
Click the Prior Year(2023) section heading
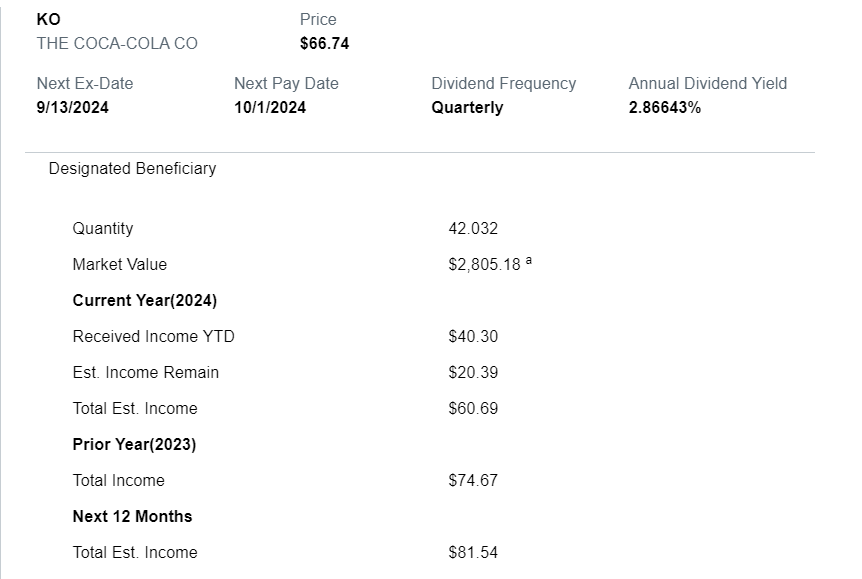tap(134, 444)
